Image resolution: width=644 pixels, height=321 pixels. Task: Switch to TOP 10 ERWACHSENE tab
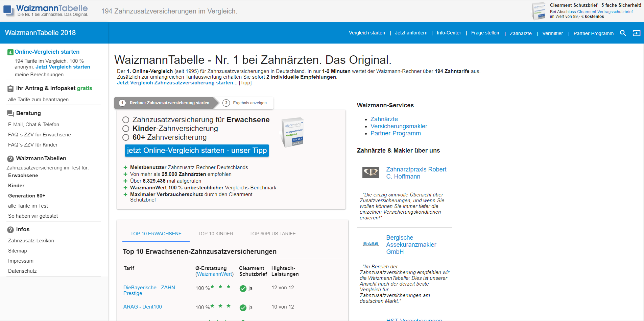point(156,234)
